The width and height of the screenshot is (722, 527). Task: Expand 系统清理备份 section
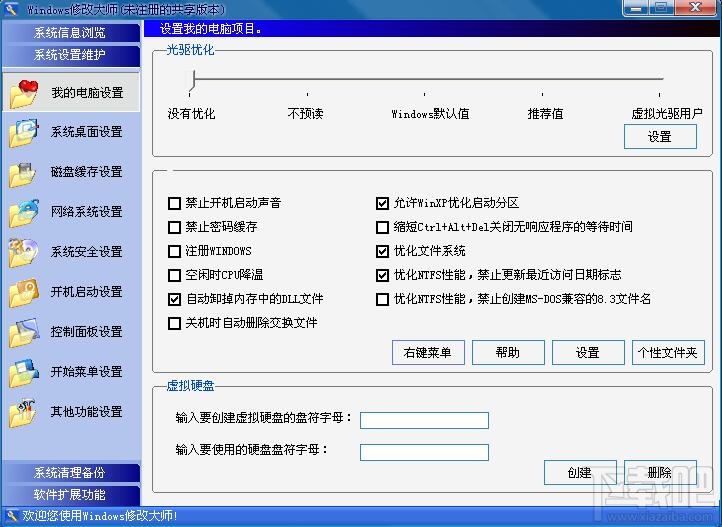(70, 473)
